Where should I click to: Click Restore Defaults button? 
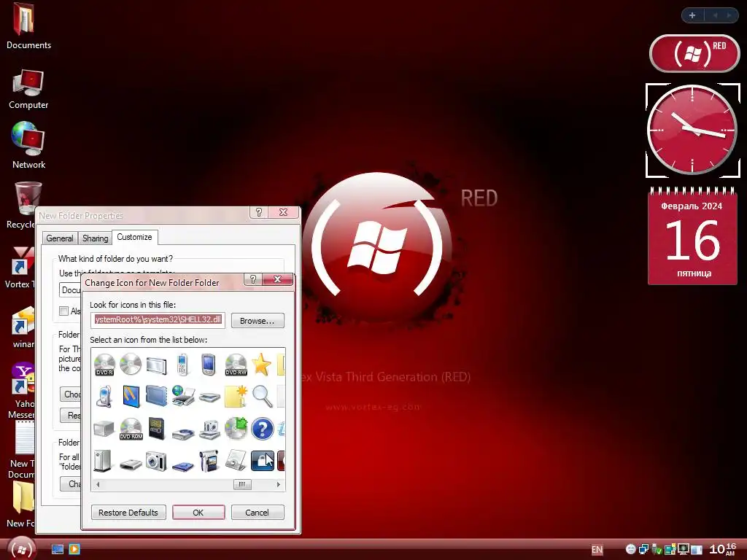128,513
